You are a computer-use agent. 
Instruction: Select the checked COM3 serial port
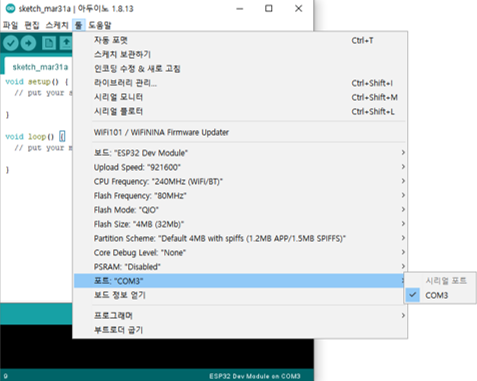(440, 295)
